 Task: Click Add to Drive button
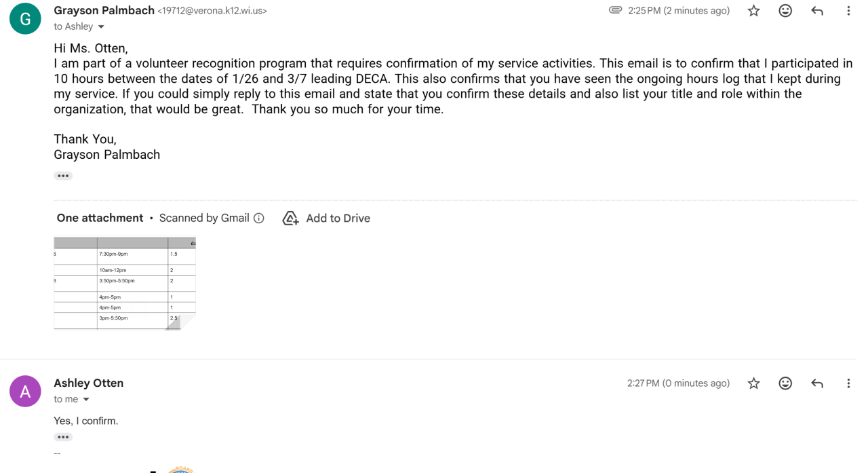[327, 219]
